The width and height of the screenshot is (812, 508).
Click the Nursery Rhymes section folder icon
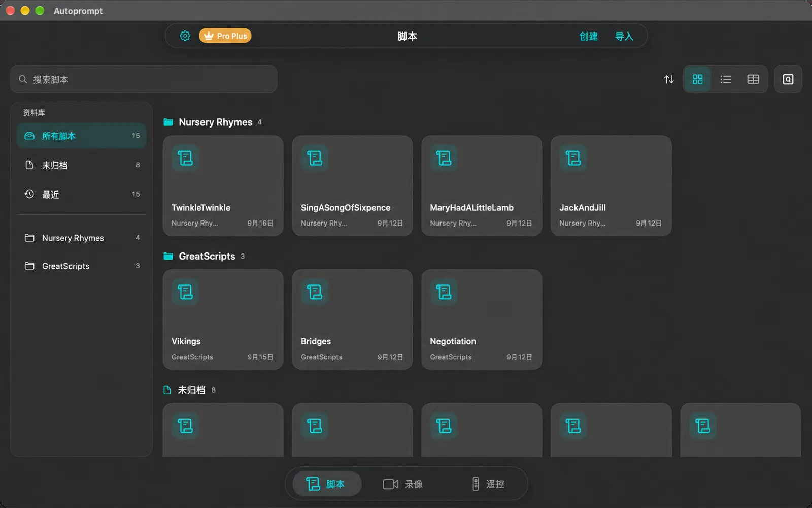tap(168, 122)
